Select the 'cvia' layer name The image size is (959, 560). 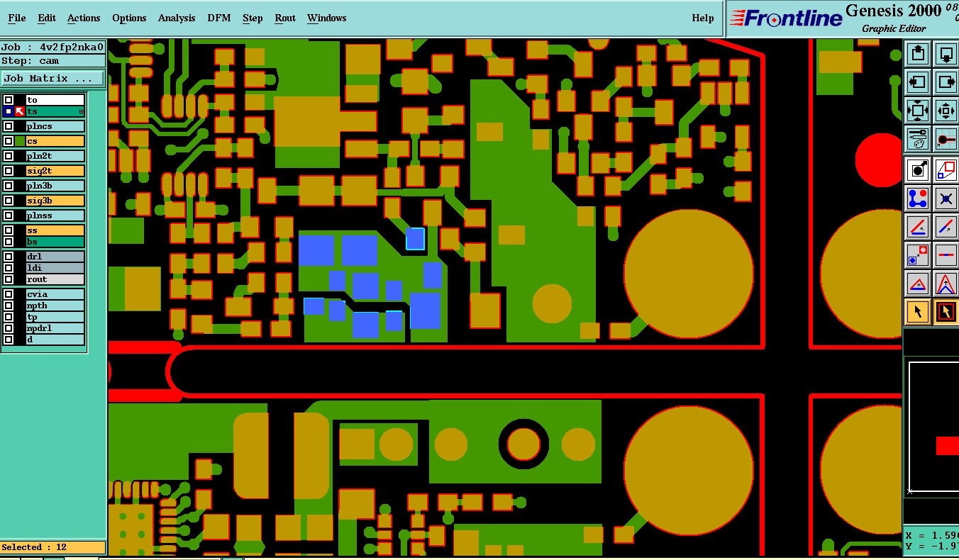pyautogui.click(x=55, y=294)
